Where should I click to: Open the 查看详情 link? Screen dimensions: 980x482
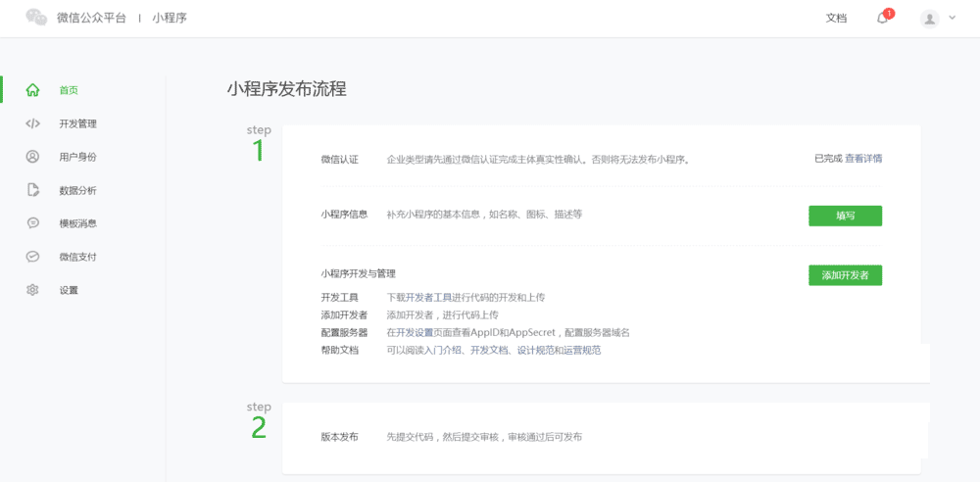coord(863,158)
